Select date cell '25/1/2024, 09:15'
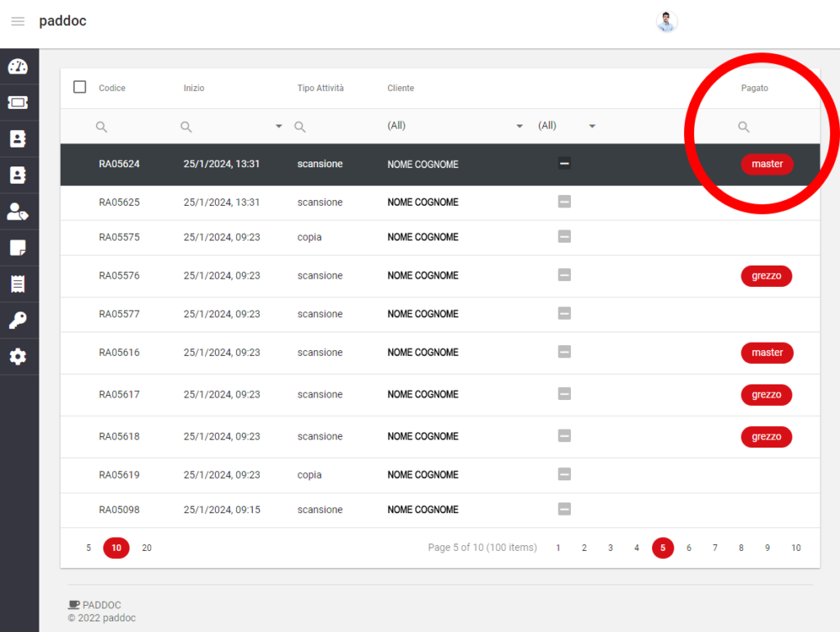840x632 pixels. coord(221,510)
